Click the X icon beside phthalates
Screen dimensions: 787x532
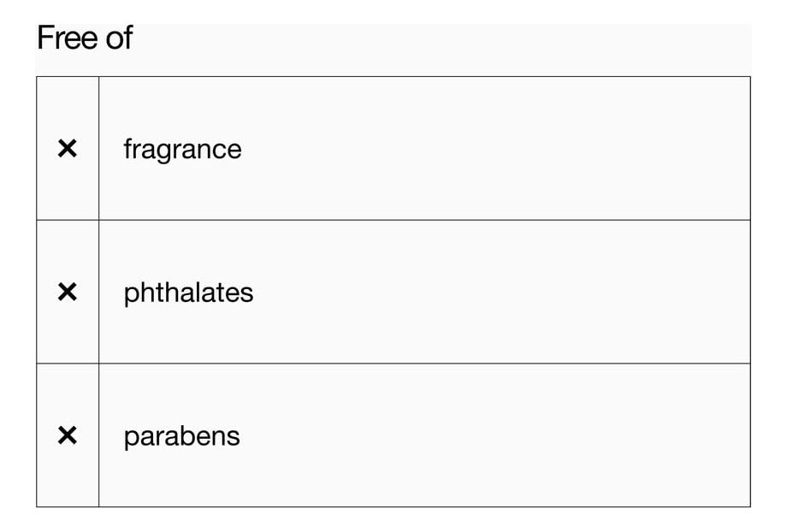[67, 293]
